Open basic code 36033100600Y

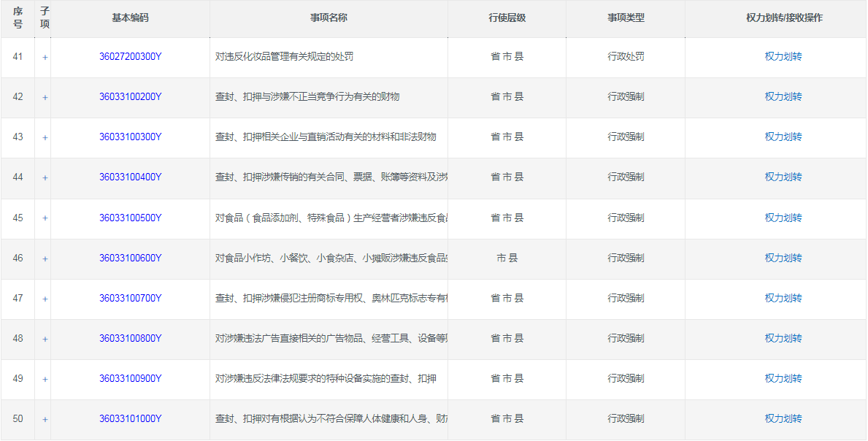tap(130, 258)
